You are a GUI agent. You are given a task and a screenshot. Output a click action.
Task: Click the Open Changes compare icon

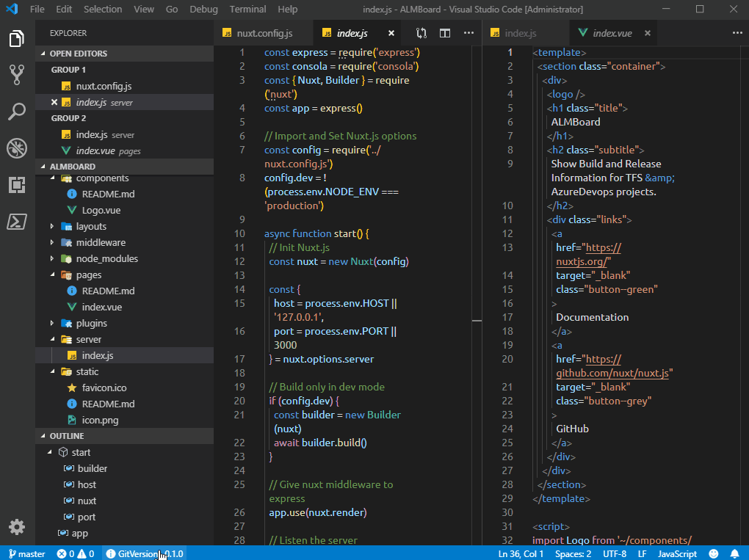click(421, 33)
